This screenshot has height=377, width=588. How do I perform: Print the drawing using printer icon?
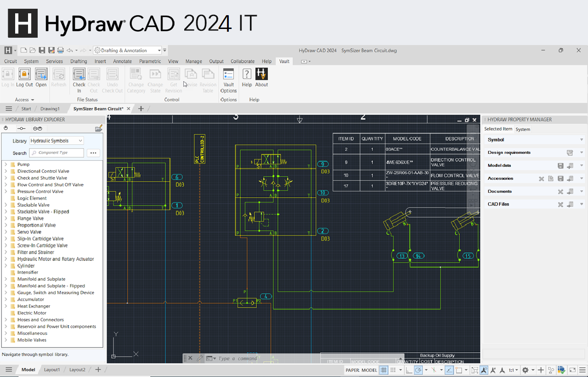pyautogui.click(x=60, y=50)
